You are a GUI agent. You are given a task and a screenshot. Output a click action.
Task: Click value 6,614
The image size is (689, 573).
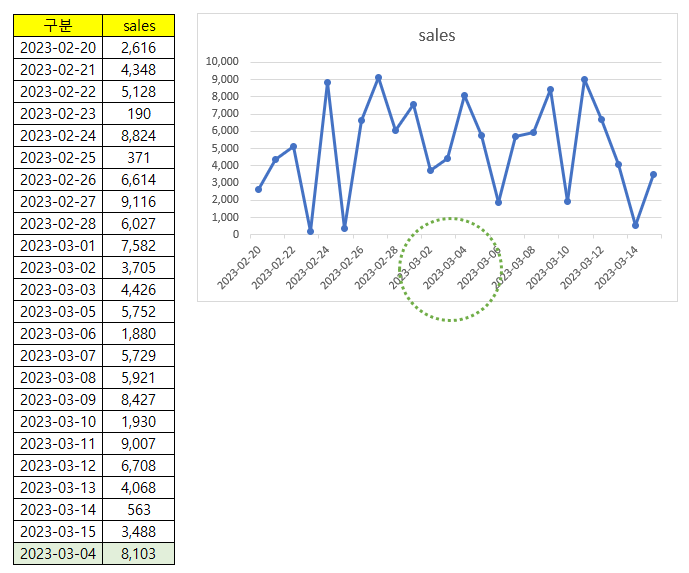pos(138,179)
